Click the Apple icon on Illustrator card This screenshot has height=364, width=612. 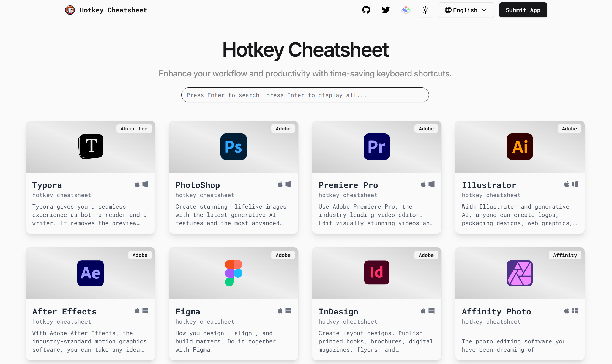[x=567, y=184]
